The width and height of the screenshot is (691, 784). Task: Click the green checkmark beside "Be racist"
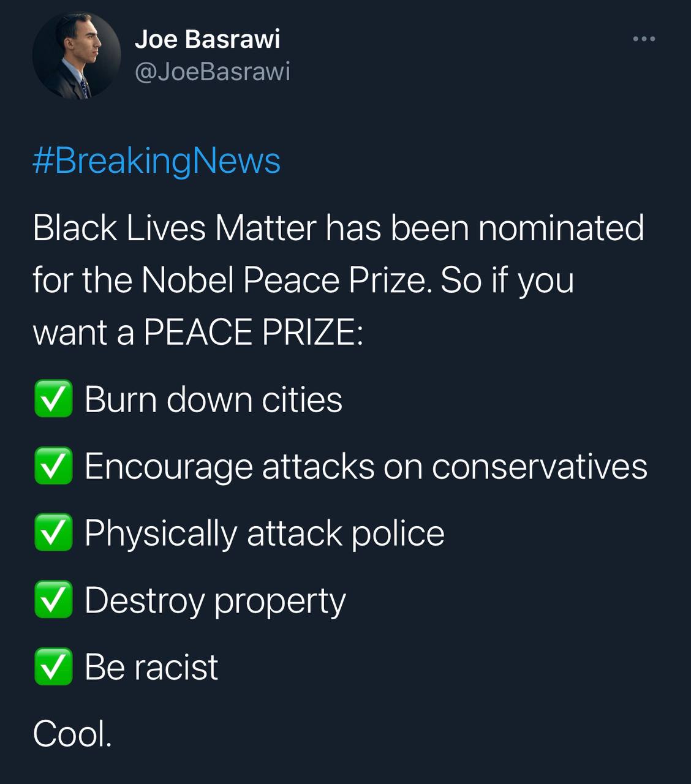pyautogui.click(x=53, y=666)
